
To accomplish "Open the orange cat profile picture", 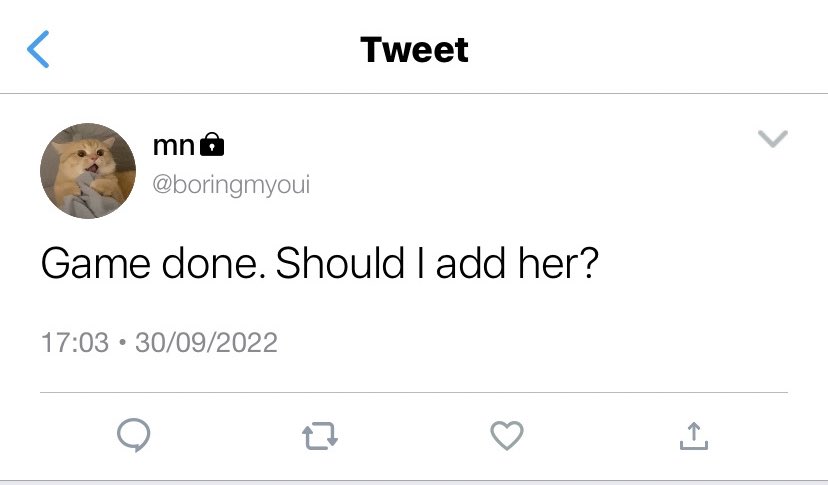I will point(88,171).
